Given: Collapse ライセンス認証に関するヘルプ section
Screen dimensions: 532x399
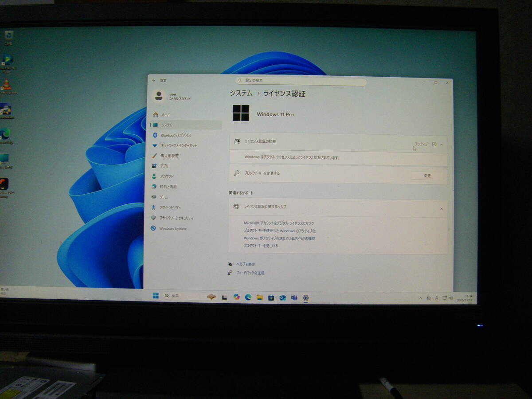Looking at the screenshot, I should 442,209.
